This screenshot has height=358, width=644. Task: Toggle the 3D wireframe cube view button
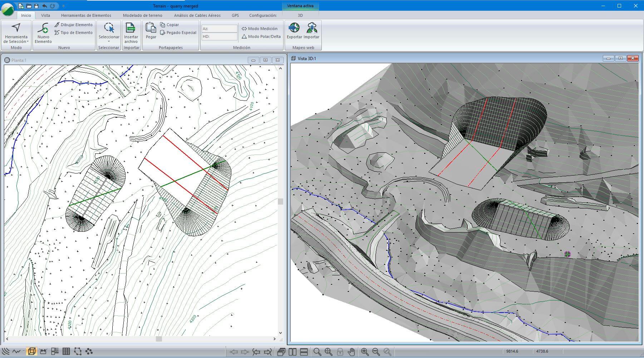click(x=32, y=352)
